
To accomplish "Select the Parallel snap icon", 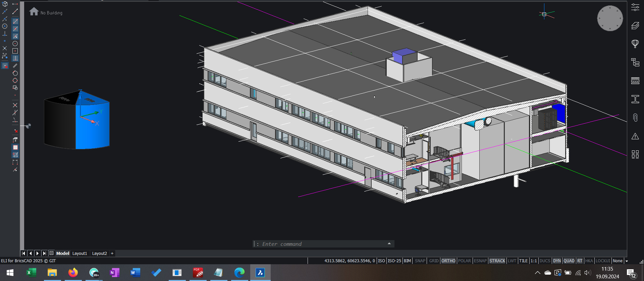I will tap(15, 66).
